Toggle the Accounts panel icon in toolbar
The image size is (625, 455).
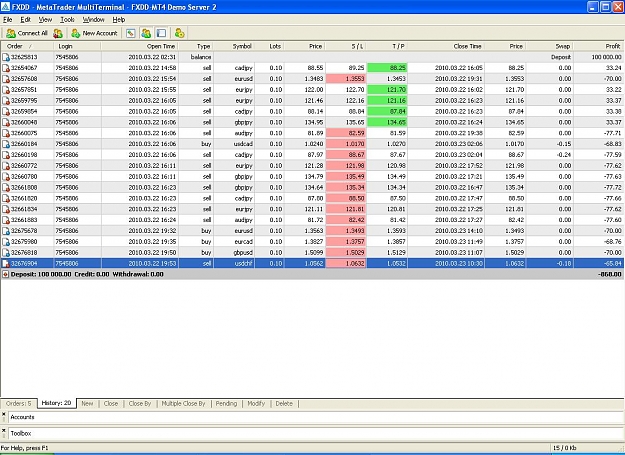tap(146, 33)
